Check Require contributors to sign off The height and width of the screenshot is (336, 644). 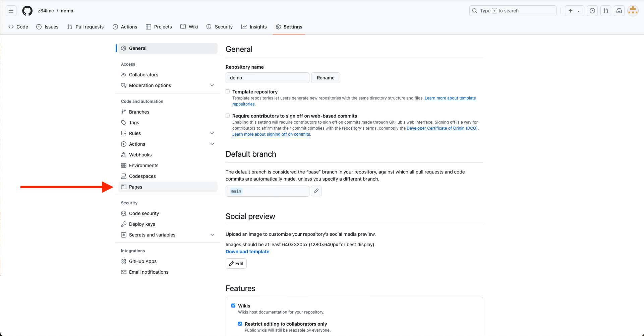pos(228,116)
